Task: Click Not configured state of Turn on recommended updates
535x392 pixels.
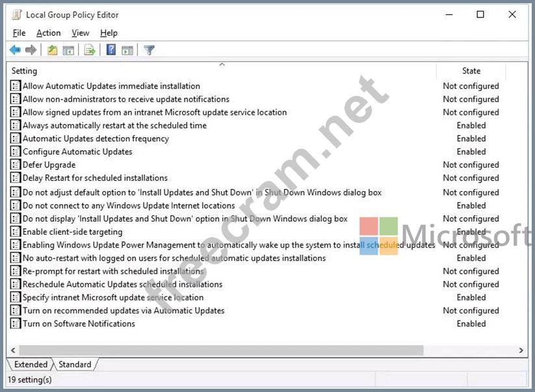Action: click(x=471, y=311)
